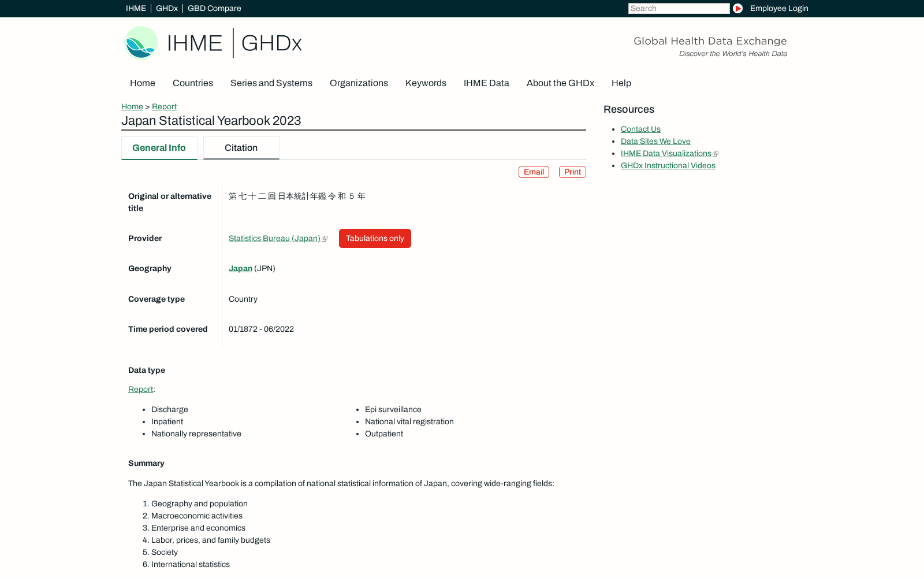Image resolution: width=924 pixels, height=578 pixels.
Task: Click the Report breadcrumb link
Action: click(164, 106)
